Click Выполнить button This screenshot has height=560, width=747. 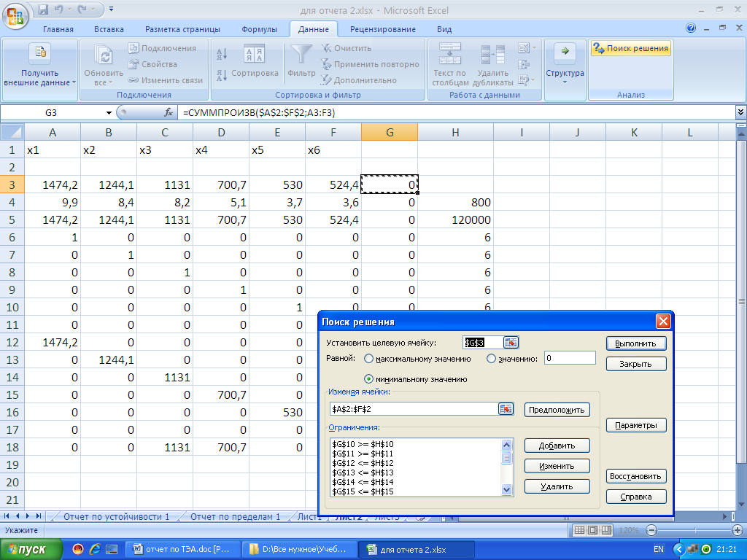[x=636, y=343]
